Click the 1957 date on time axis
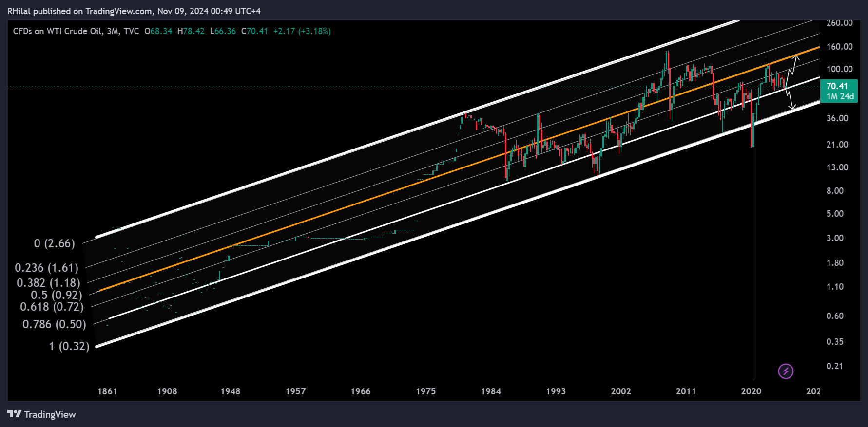 click(x=296, y=391)
